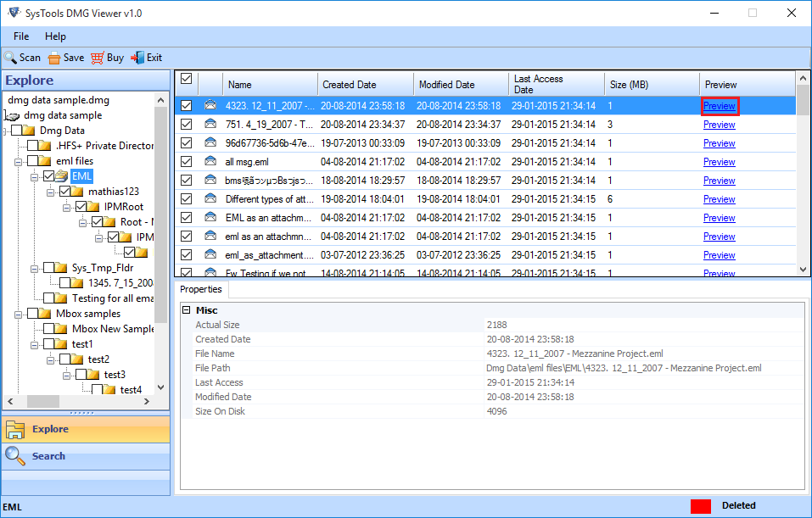
Task: Select the Properties tab
Action: pyautogui.click(x=201, y=289)
